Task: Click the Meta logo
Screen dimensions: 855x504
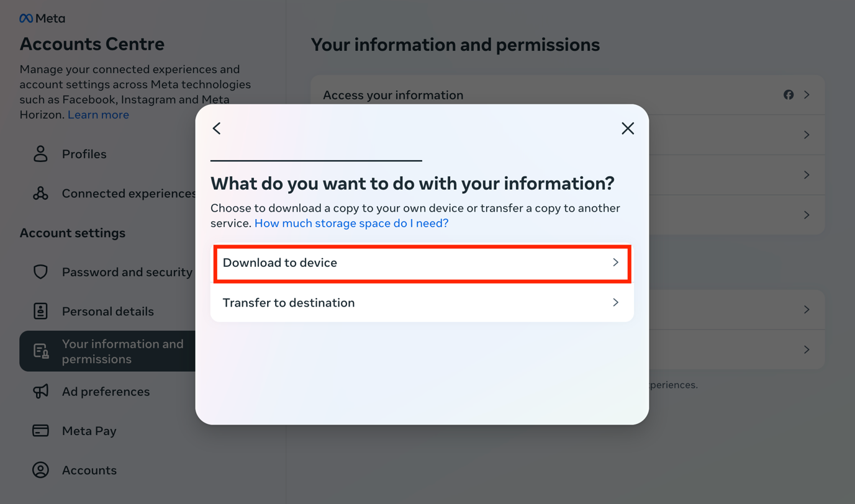Action: [42, 19]
